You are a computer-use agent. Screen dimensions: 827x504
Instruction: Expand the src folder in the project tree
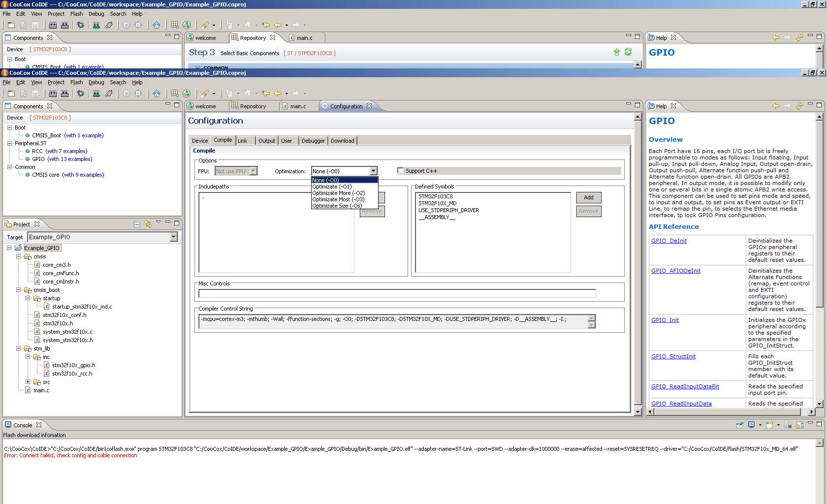pos(28,382)
